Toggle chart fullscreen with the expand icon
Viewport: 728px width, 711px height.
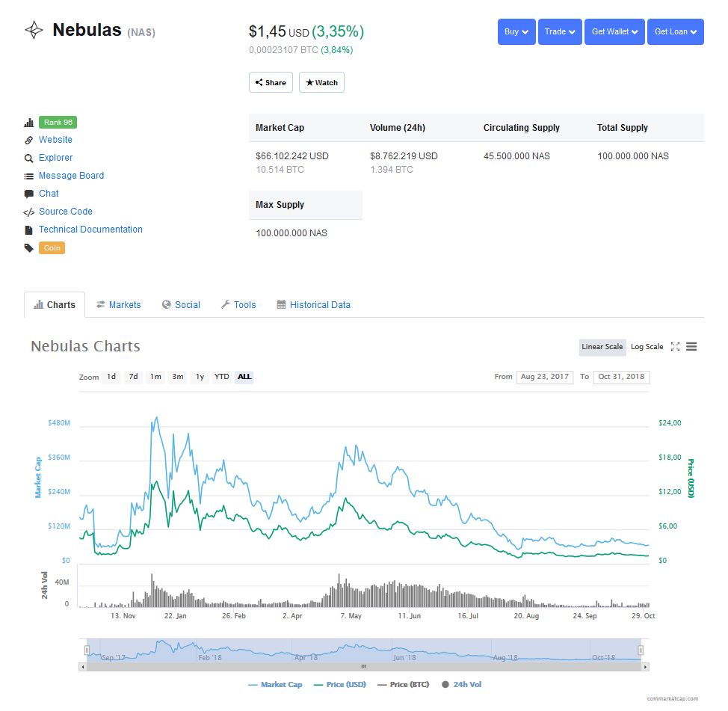point(675,346)
